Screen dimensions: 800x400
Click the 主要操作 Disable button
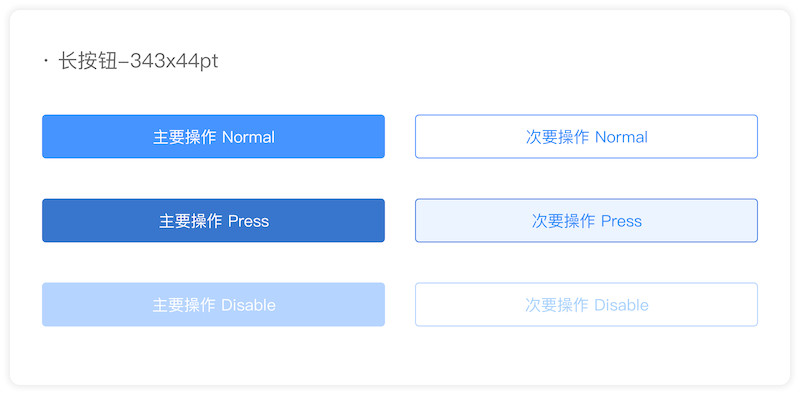click(213, 305)
